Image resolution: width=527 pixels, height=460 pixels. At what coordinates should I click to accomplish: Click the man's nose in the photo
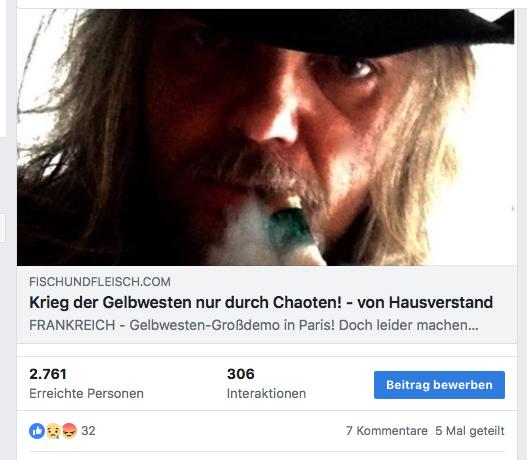tap(274, 114)
